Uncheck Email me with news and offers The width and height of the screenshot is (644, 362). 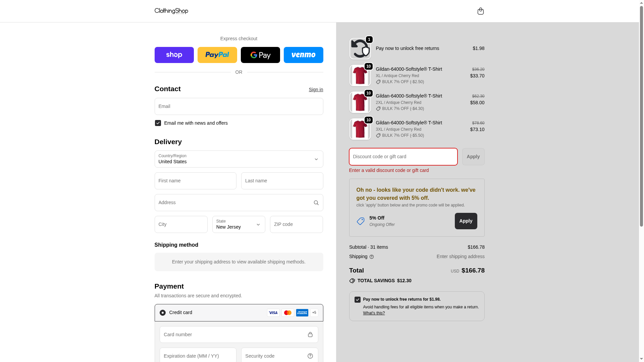tap(158, 123)
